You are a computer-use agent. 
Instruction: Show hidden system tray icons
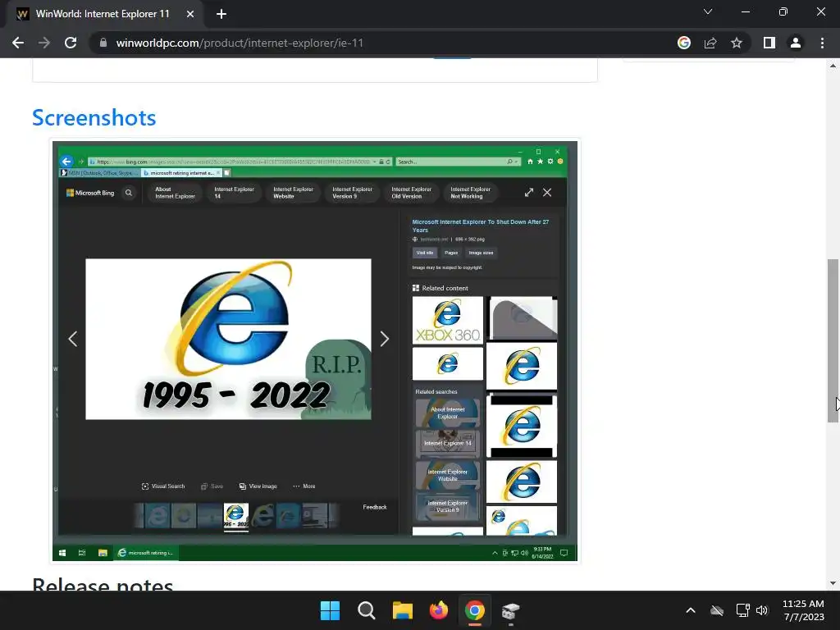(691, 610)
